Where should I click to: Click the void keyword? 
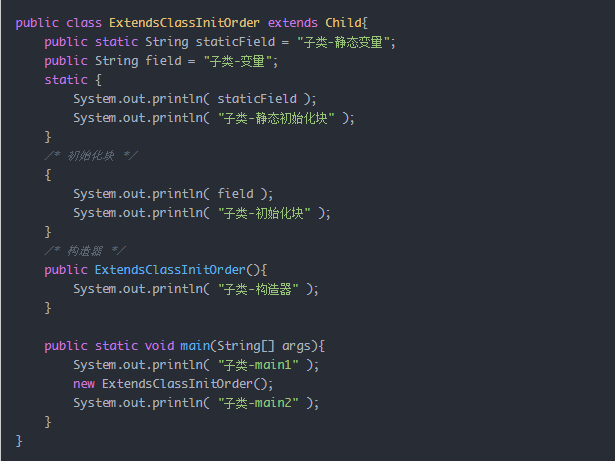pyautogui.click(x=159, y=346)
